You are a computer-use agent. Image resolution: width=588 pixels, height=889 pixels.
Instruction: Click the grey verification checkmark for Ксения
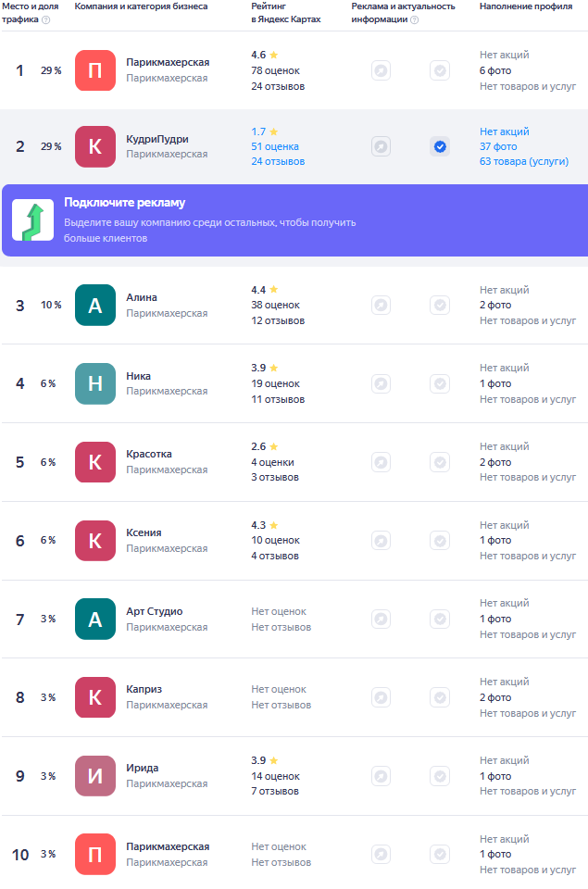440,540
